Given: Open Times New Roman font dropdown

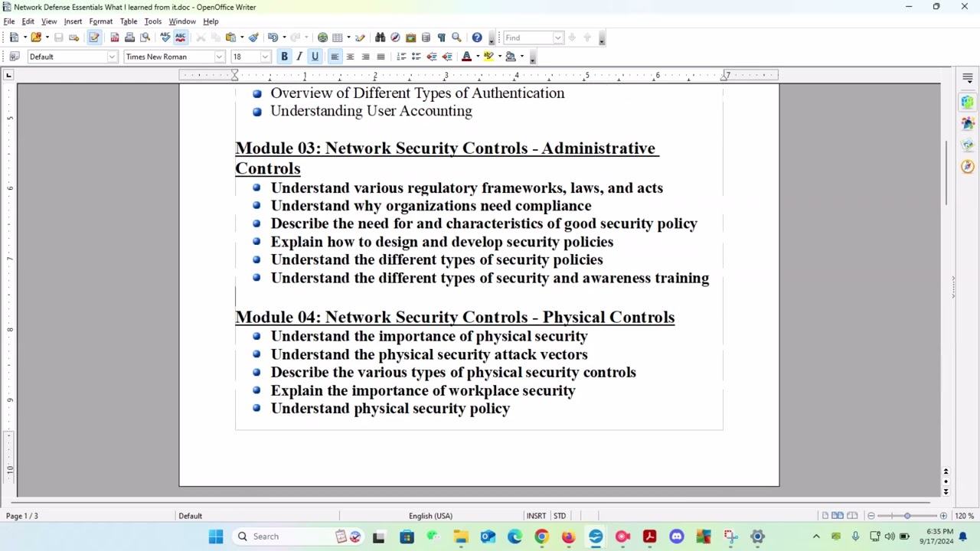Looking at the screenshot, I should click(219, 57).
